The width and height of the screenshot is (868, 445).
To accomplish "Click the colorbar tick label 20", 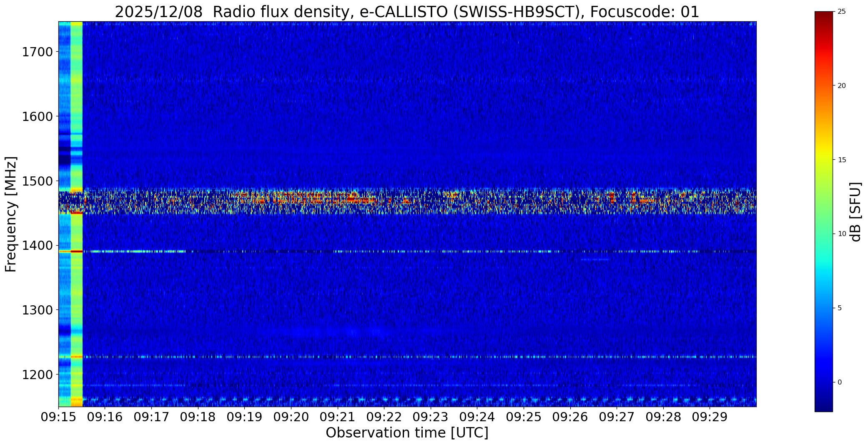I will tap(842, 85).
